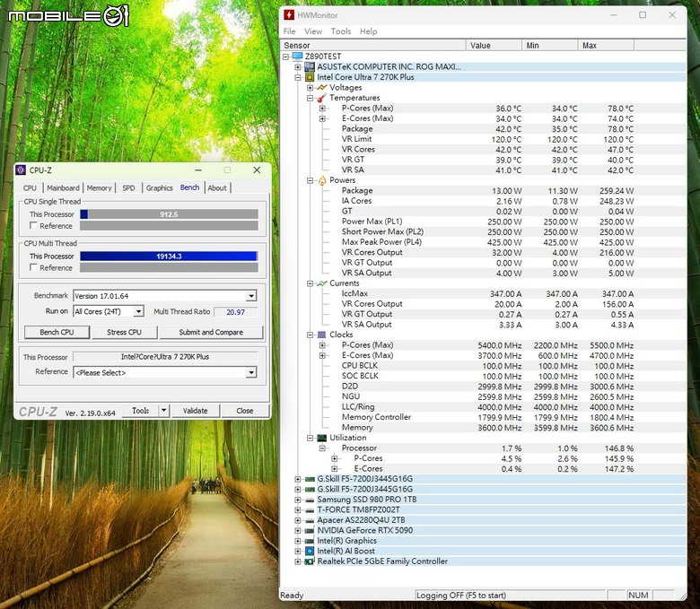Click the second G.Skill memory module icon
Viewport: 700px width, 609px height.
(x=310, y=490)
